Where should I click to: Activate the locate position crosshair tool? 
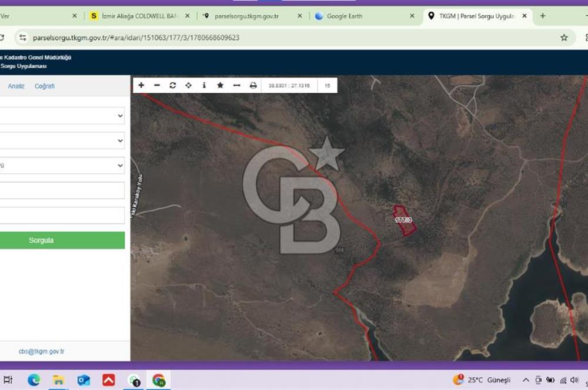(188, 85)
